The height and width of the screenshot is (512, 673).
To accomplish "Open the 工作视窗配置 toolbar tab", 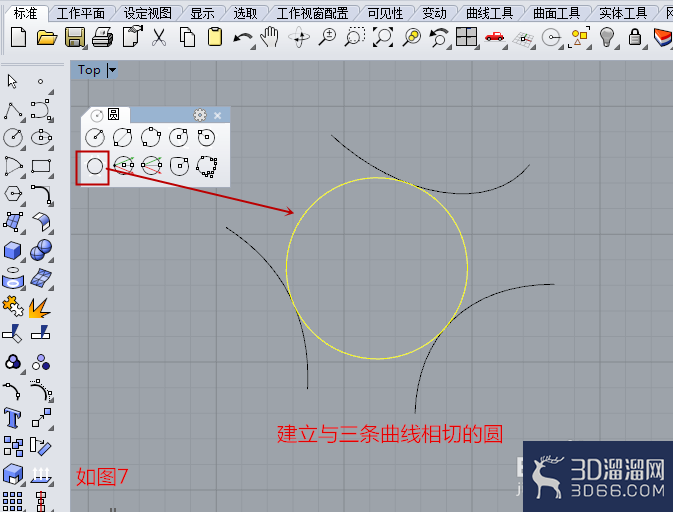I will coord(312,13).
